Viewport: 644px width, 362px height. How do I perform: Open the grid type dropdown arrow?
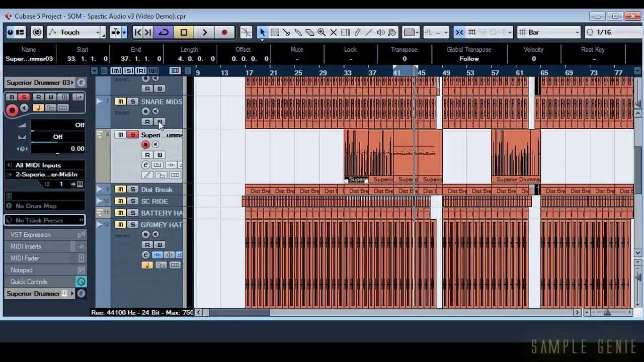[510, 32]
